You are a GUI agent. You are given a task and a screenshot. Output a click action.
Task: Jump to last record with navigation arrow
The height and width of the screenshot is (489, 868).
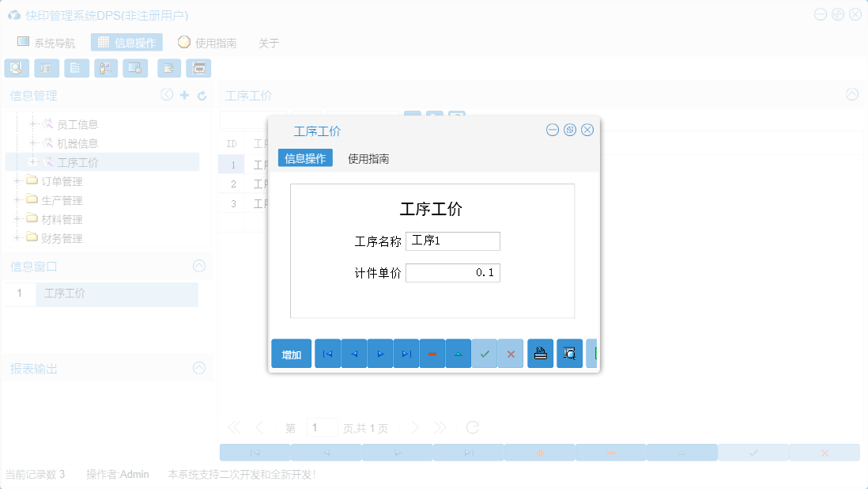406,354
